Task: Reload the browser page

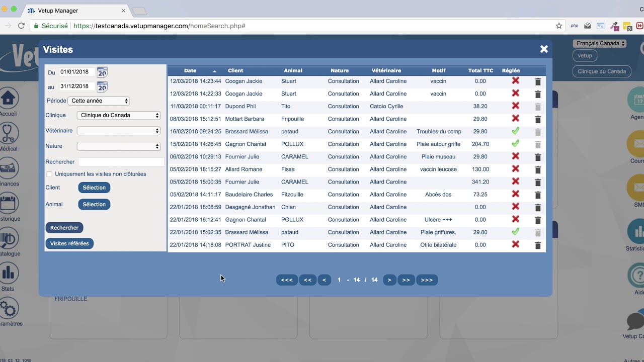Action: point(21,26)
